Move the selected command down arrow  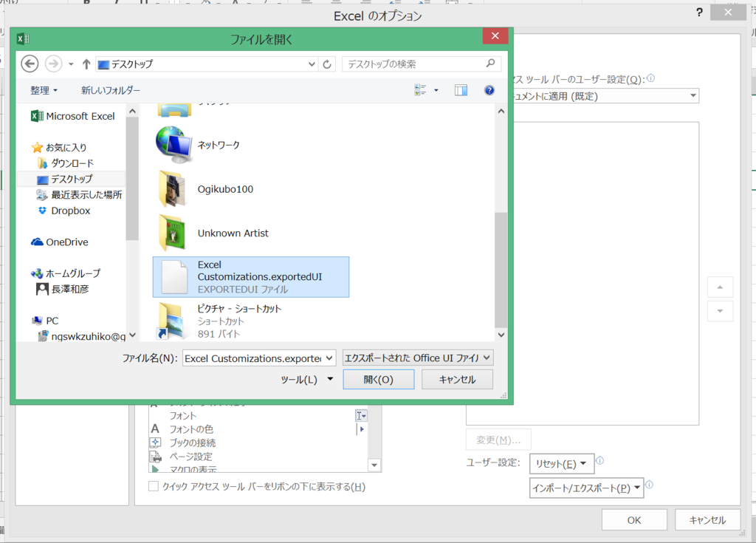coord(720,311)
